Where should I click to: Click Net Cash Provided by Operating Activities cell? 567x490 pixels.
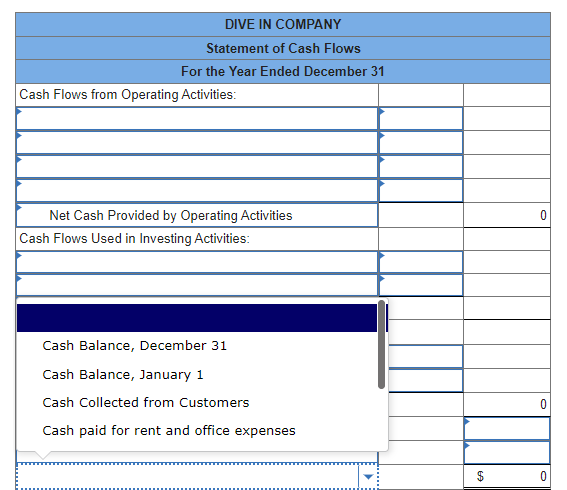pos(197,215)
